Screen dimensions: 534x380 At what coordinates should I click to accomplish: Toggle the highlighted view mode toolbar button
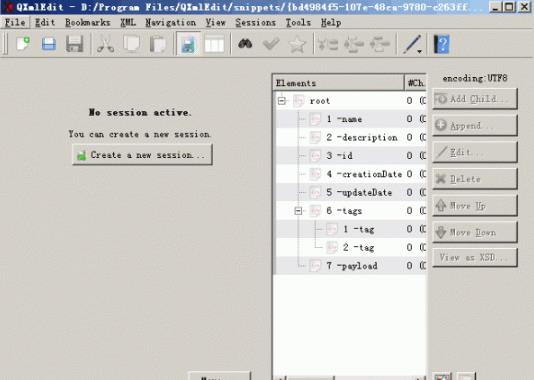(x=188, y=44)
